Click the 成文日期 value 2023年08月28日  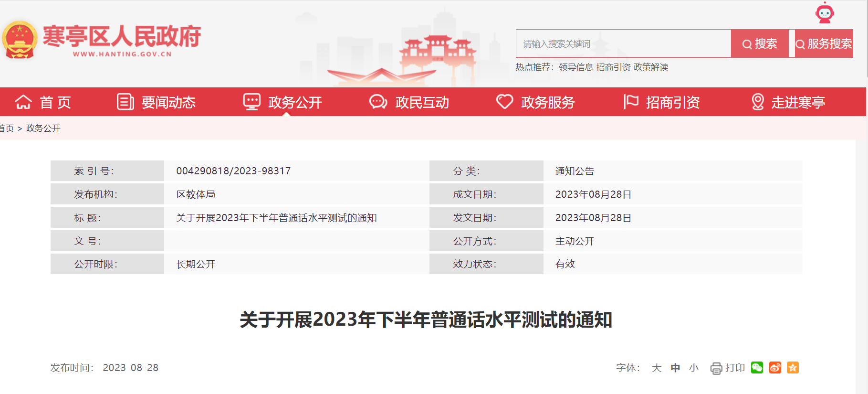click(593, 194)
